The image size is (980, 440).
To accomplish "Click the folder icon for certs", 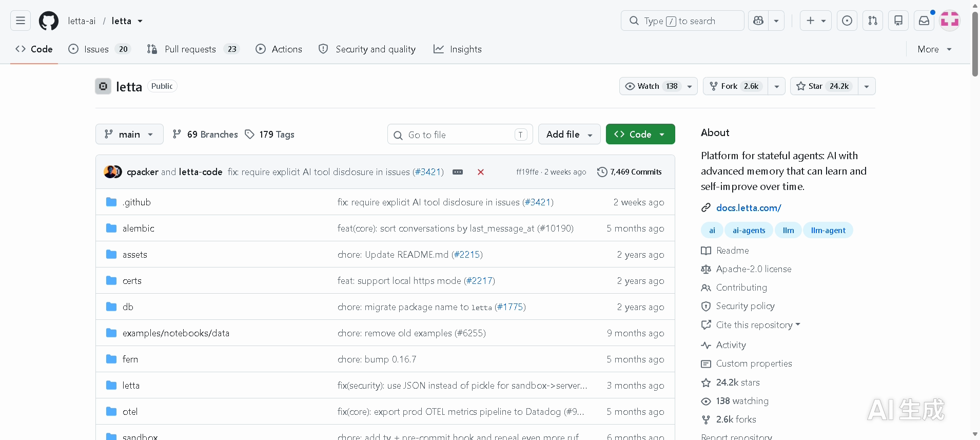I will (111, 280).
